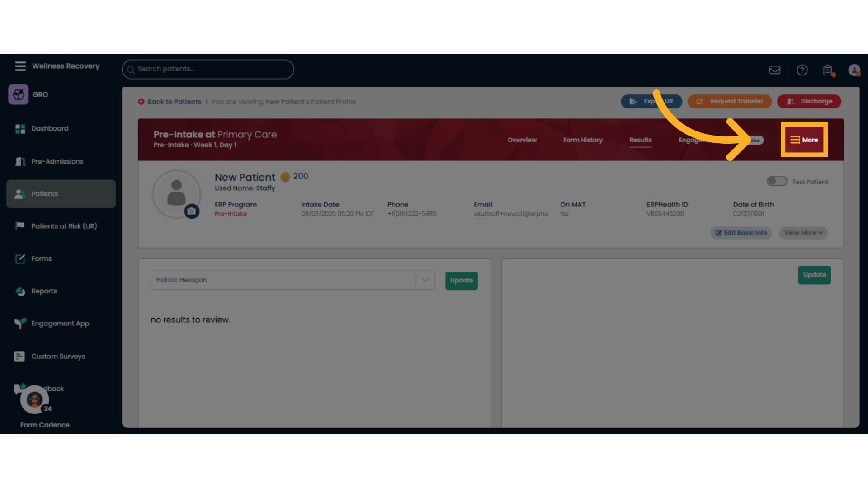
Task: Click the Pre-Intake ERP Program value
Action: click(x=231, y=214)
